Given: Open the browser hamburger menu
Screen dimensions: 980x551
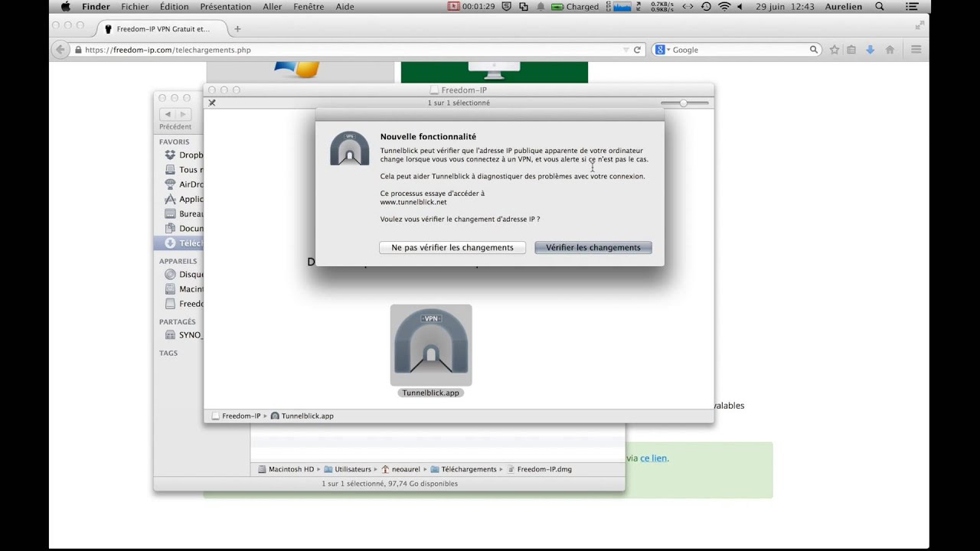Looking at the screenshot, I should tap(916, 50).
